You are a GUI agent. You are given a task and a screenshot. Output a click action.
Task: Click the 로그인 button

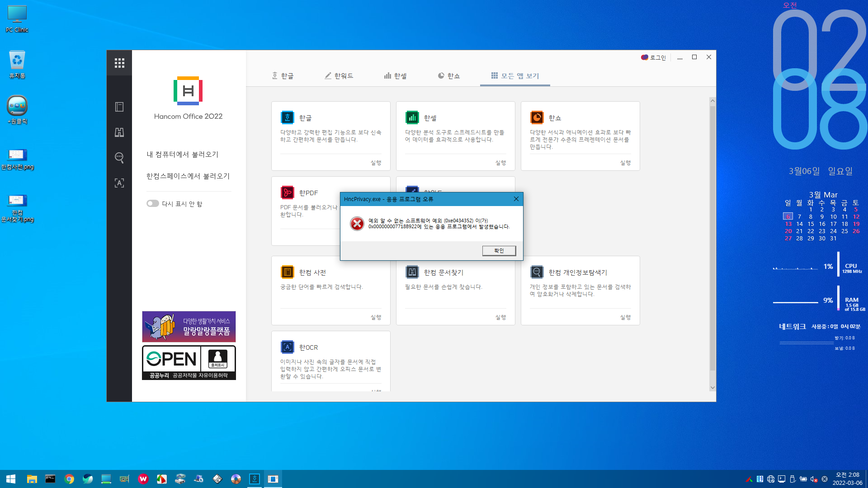[654, 57]
